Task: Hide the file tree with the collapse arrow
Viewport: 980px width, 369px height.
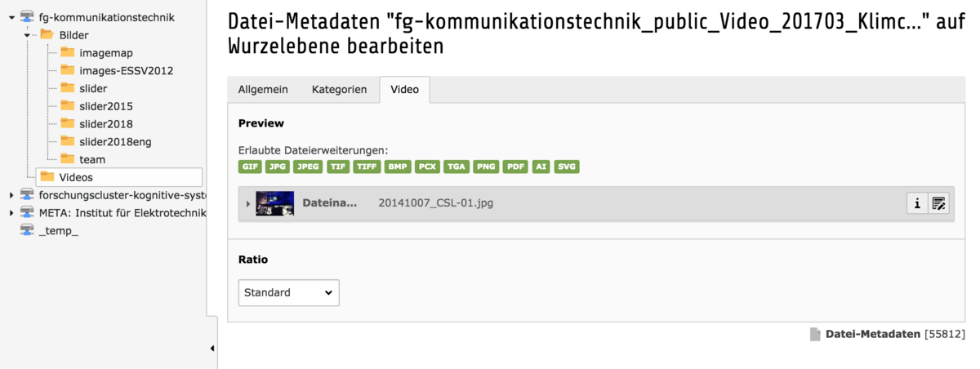Action: click(212, 349)
